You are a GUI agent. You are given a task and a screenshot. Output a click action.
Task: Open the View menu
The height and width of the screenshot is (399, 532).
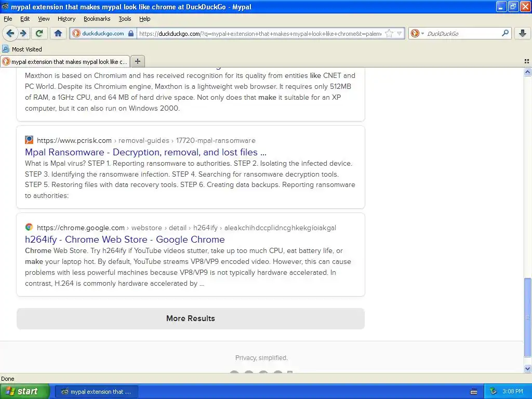(44, 19)
